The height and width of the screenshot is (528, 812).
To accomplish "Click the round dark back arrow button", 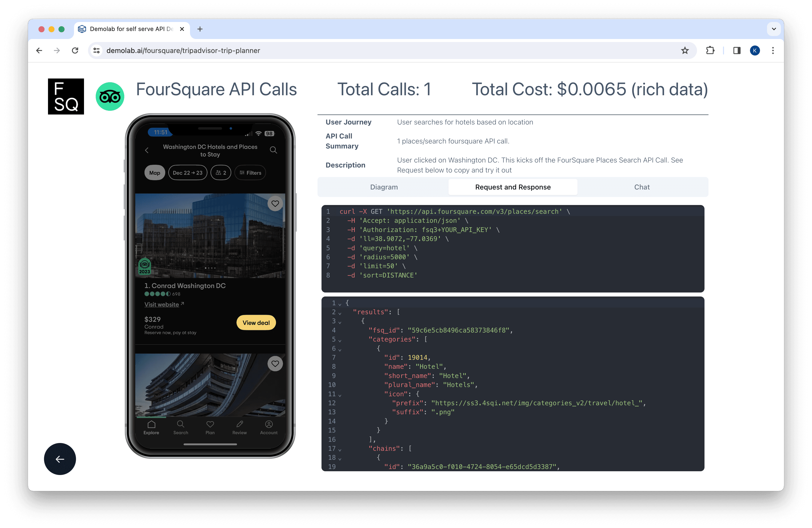I will (60, 459).
